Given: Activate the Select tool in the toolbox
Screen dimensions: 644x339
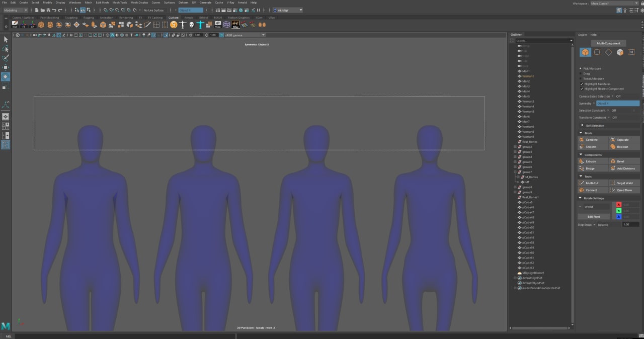Looking at the screenshot, I should (x=6, y=39).
